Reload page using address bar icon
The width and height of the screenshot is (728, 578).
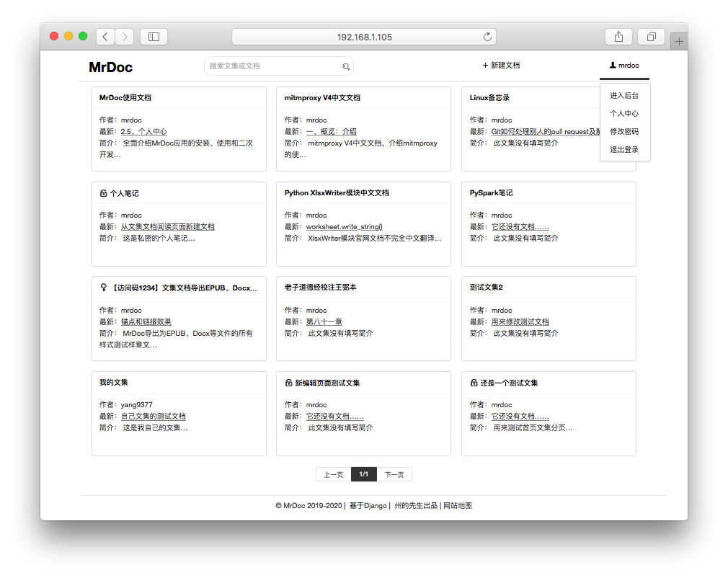tap(487, 37)
